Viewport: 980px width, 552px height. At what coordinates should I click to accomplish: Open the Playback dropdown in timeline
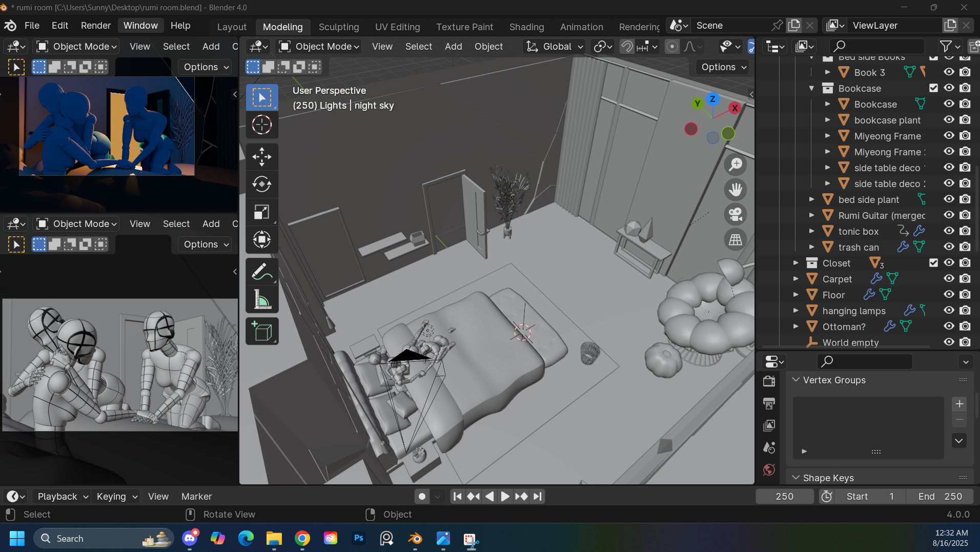click(x=62, y=496)
